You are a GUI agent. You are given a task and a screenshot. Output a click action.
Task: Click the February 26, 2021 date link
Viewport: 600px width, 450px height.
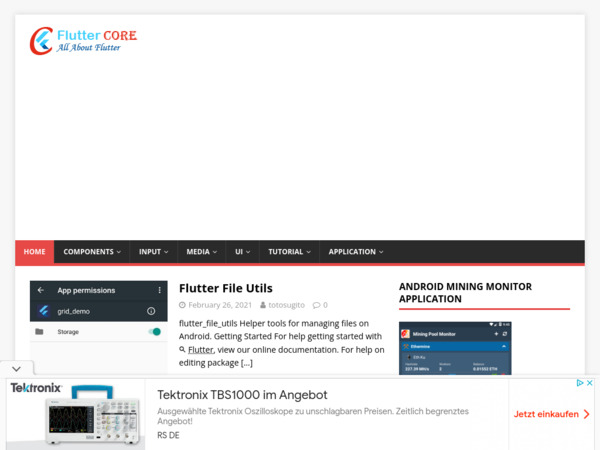[220, 305]
